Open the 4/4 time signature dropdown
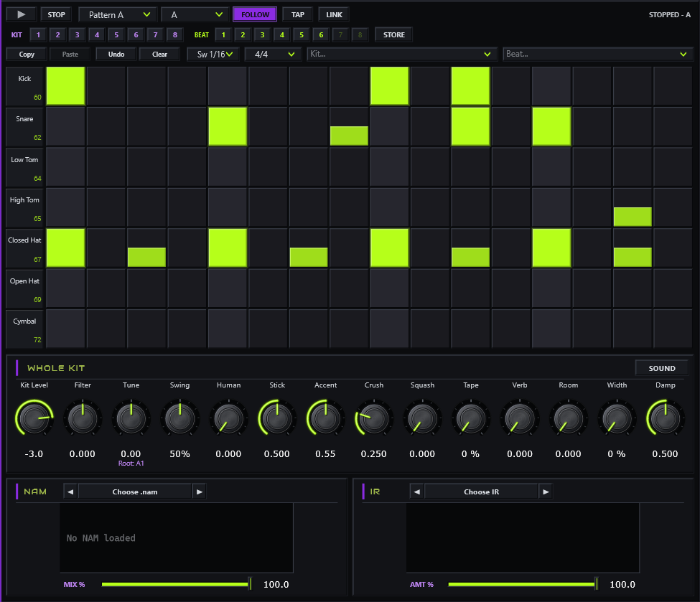This screenshot has width=700, height=602. [273, 54]
